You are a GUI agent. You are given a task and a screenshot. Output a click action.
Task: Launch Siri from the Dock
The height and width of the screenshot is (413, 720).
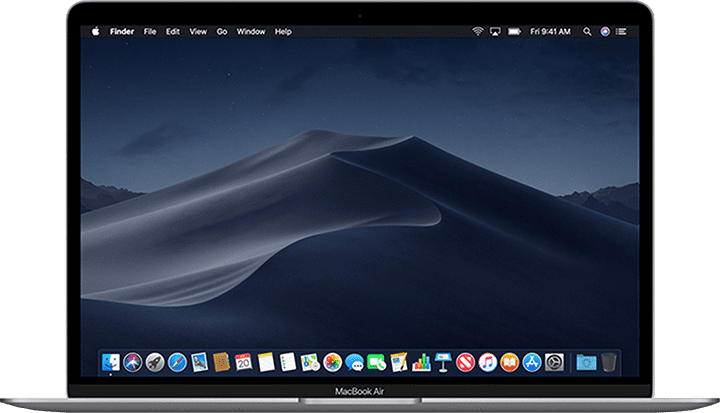click(x=132, y=361)
